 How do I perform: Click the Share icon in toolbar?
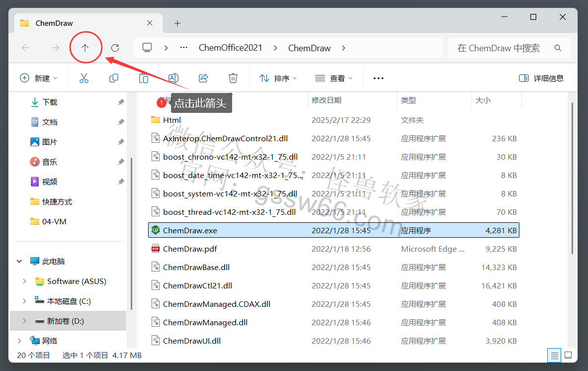pos(203,78)
